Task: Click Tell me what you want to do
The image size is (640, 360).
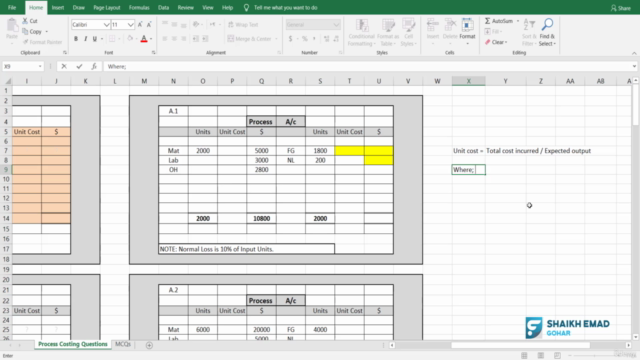Action: 285,7
